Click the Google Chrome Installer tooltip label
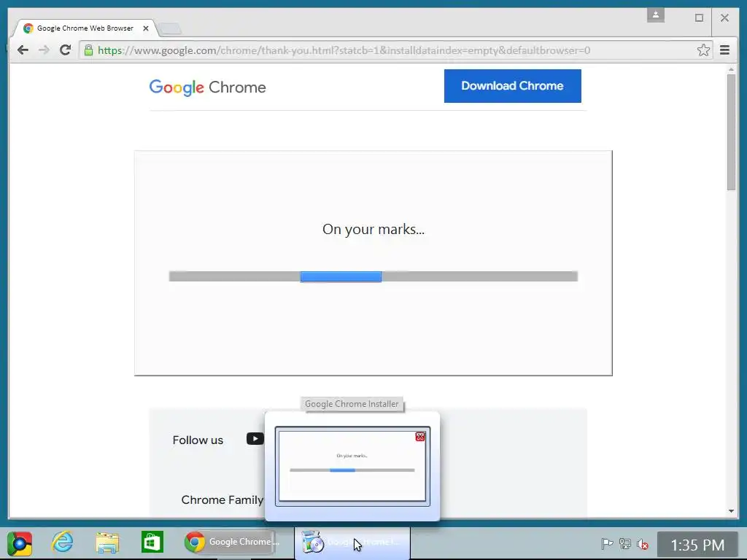The width and height of the screenshot is (747, 560). pyautogui.click(x=352, y=404)
